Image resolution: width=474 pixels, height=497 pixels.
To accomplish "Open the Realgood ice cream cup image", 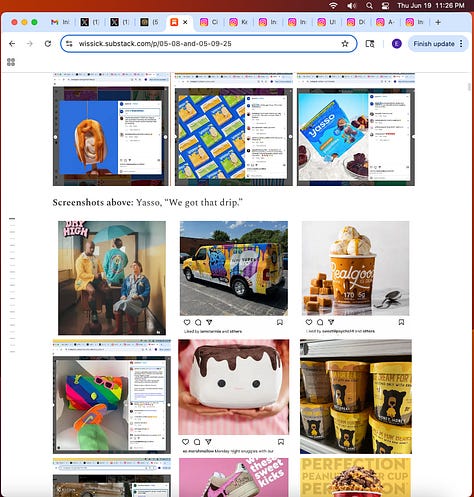I will [x=355, y=268].
